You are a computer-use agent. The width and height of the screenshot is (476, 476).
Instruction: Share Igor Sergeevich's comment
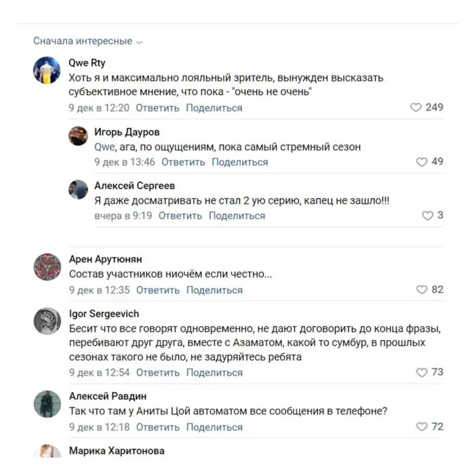click(x=214, y=372)
